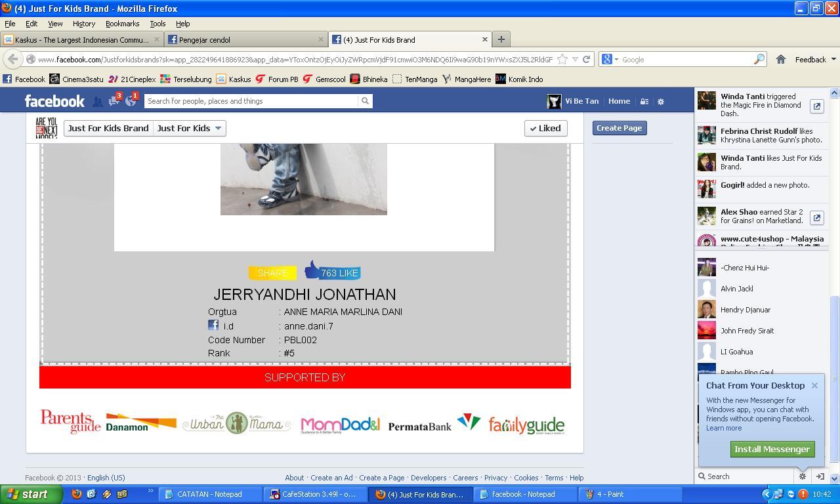Open Facebook friend requests icon
This screenshot has height=504, width=840.
[97, 102]
